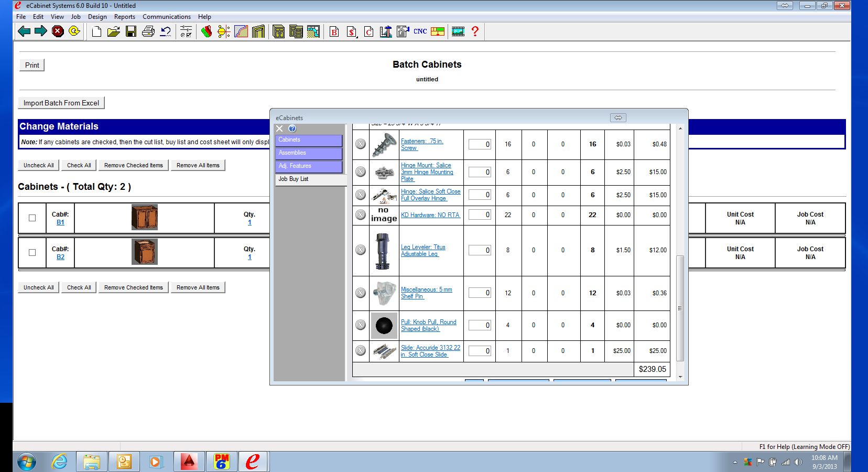The width and height of the screenshot is (868, 472).
Task: Click the green back arrow toolbar icon
Action: pos(24,31)
